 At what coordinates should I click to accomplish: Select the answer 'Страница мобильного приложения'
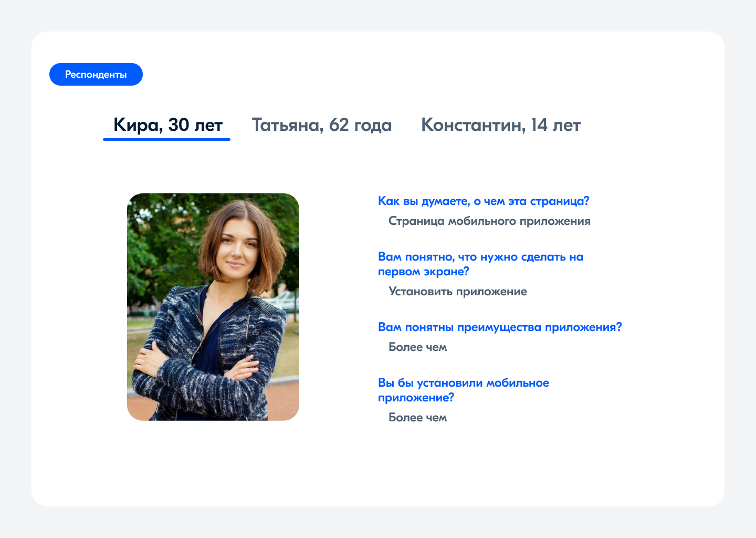[489, 221]
